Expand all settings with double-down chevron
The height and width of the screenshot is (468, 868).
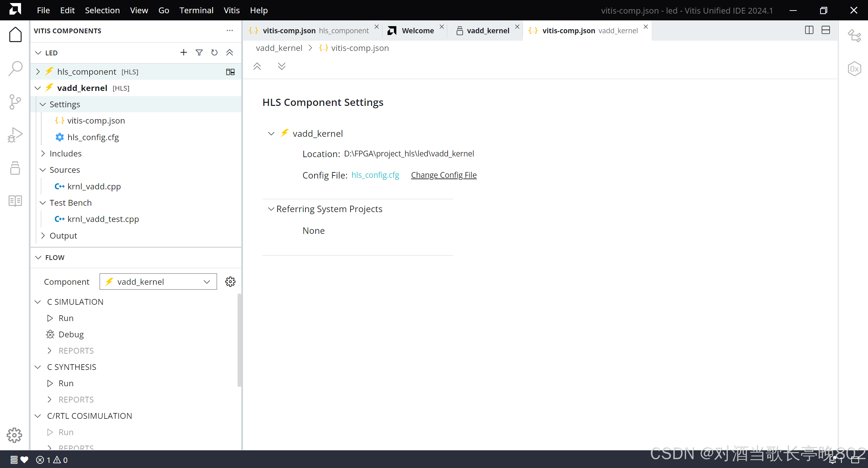click(282, 66)
